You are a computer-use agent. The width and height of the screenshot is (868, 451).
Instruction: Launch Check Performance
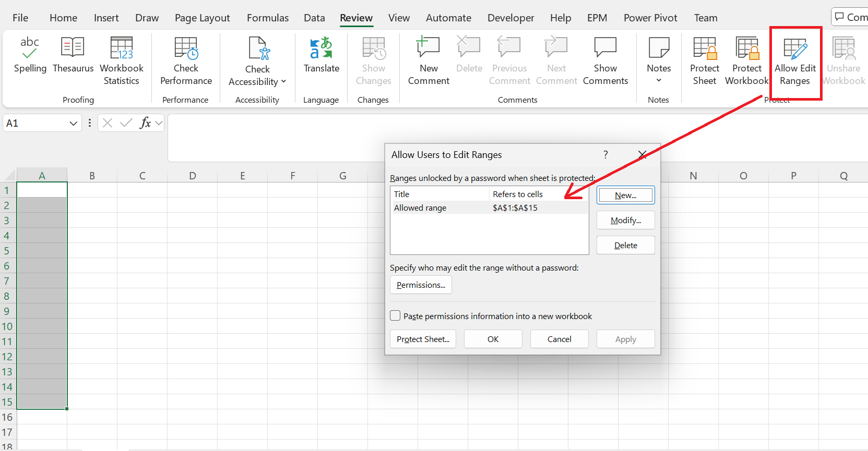(x=186, y=61)
